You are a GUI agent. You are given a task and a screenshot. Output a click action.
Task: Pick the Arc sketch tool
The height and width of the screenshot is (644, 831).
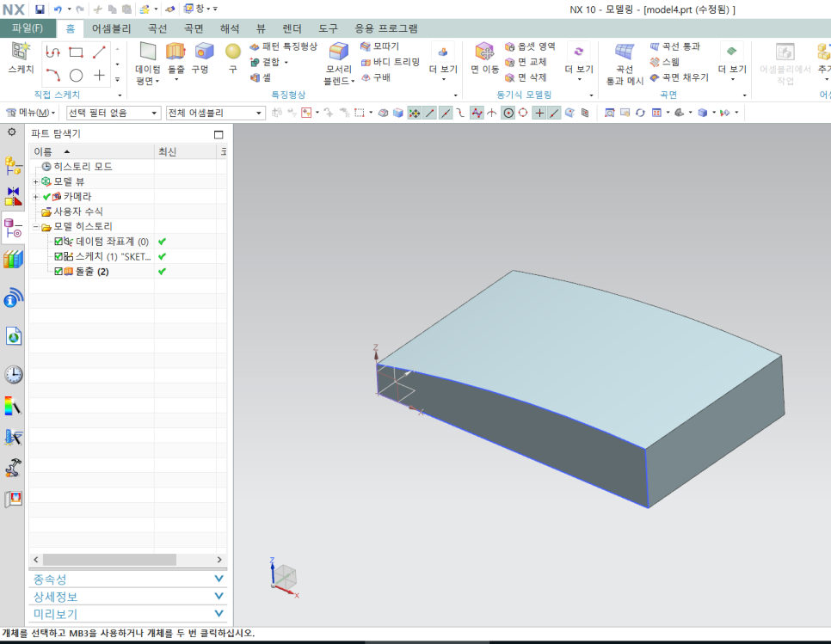pyautogui.click(x=53, y=75)
